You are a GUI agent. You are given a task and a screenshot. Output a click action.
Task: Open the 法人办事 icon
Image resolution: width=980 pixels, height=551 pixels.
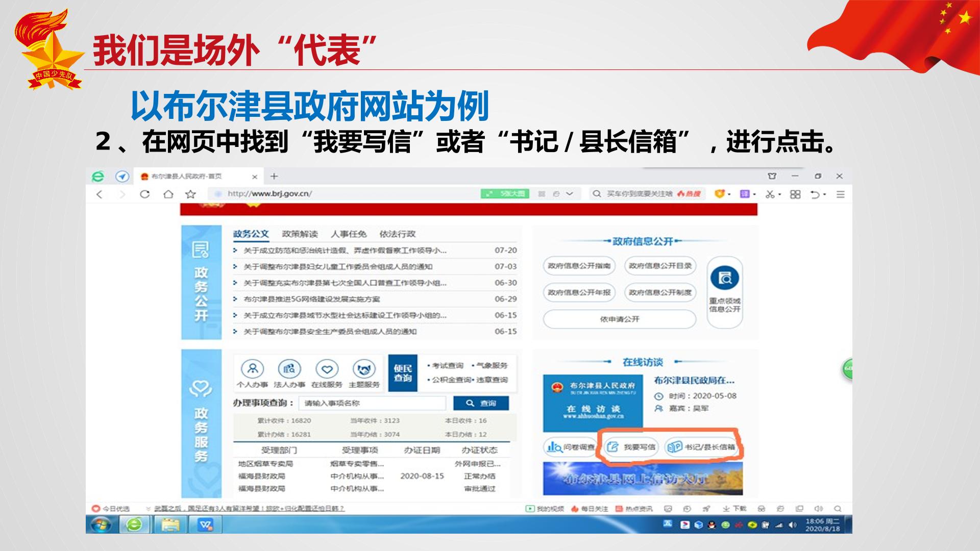tap(289, 368)
